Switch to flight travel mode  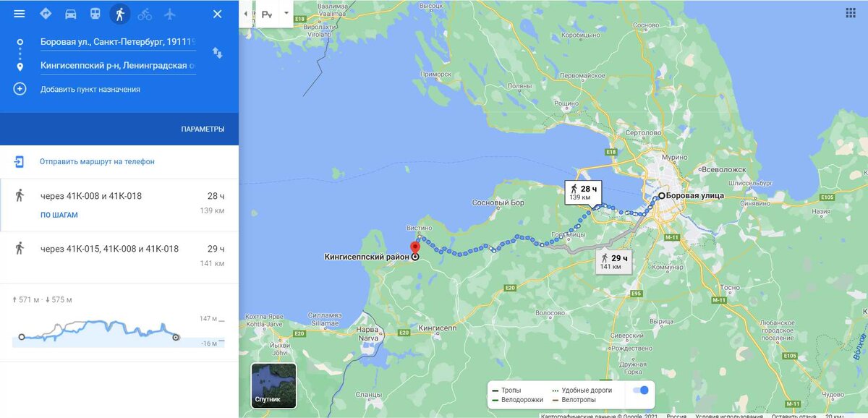[x=170, y=14]
